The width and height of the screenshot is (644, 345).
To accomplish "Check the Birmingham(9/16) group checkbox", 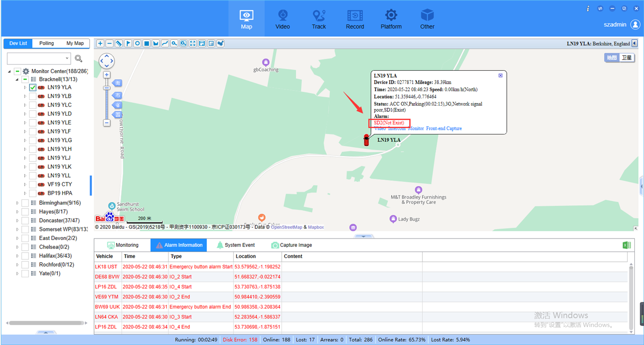I will point(25,203).
